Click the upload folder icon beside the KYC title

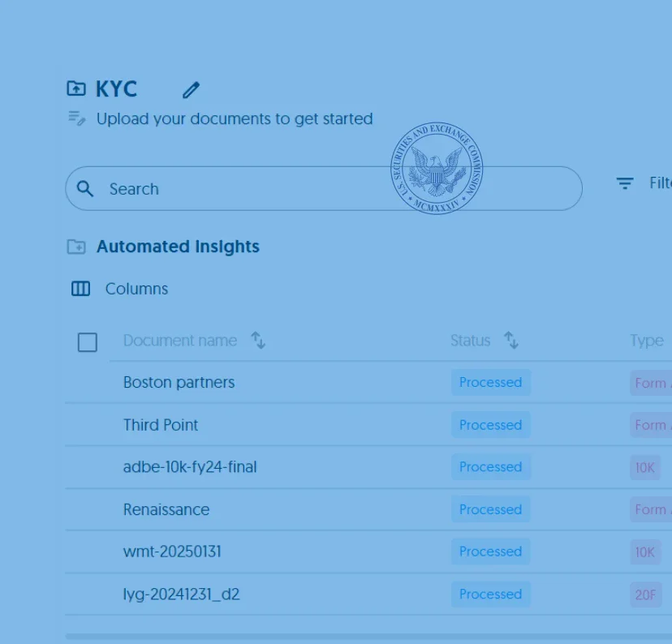click(x=75, y=88)
